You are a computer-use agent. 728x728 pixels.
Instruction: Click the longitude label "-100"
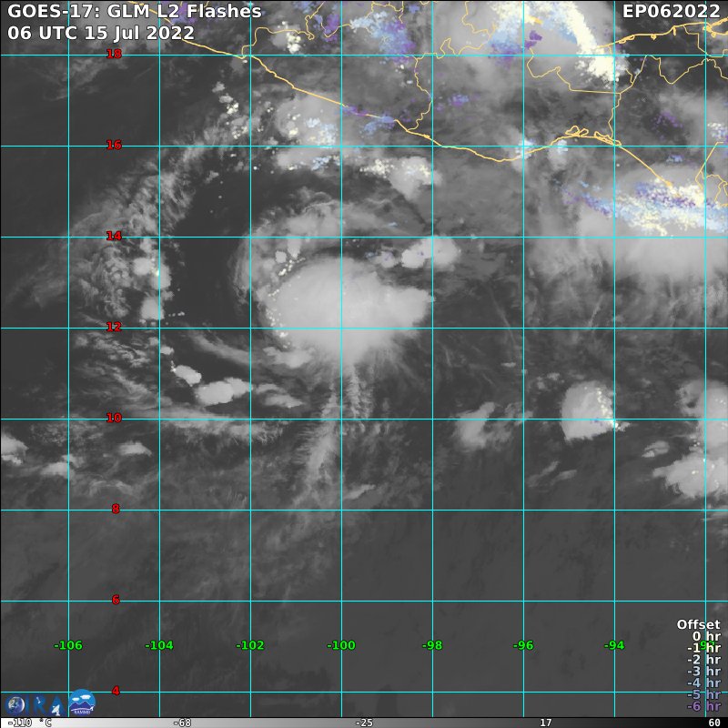point(341,645)
